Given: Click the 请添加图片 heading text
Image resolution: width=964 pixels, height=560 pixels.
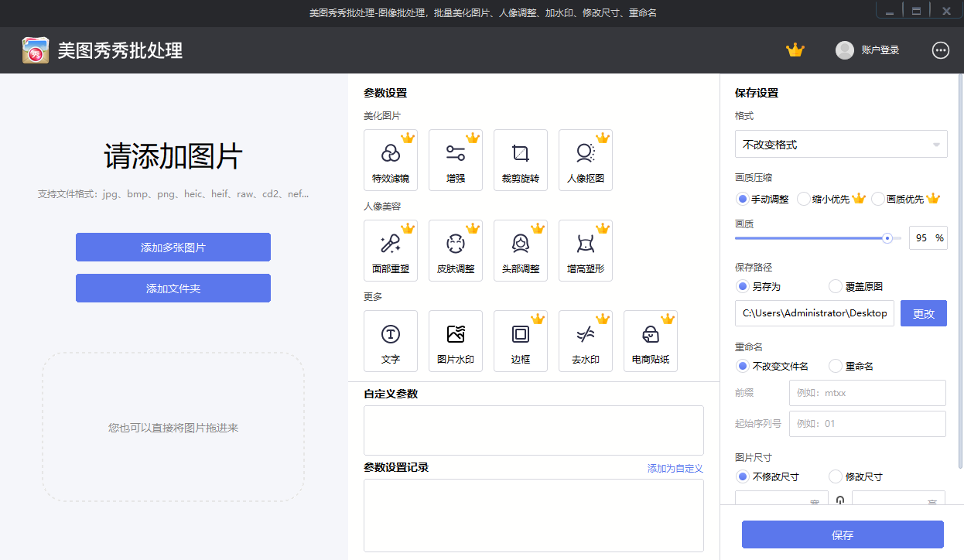Looking at the screenshot, I should tap(173, 156).
